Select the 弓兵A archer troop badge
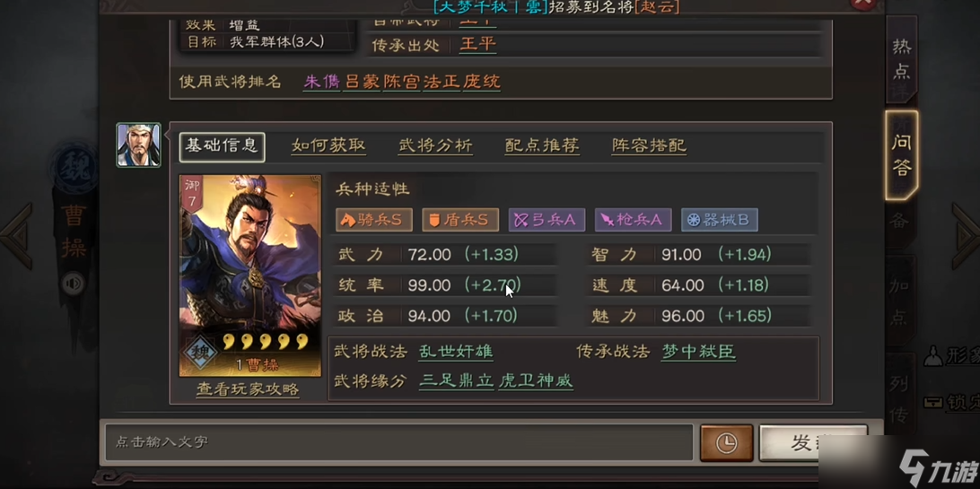 click(547, 220)
